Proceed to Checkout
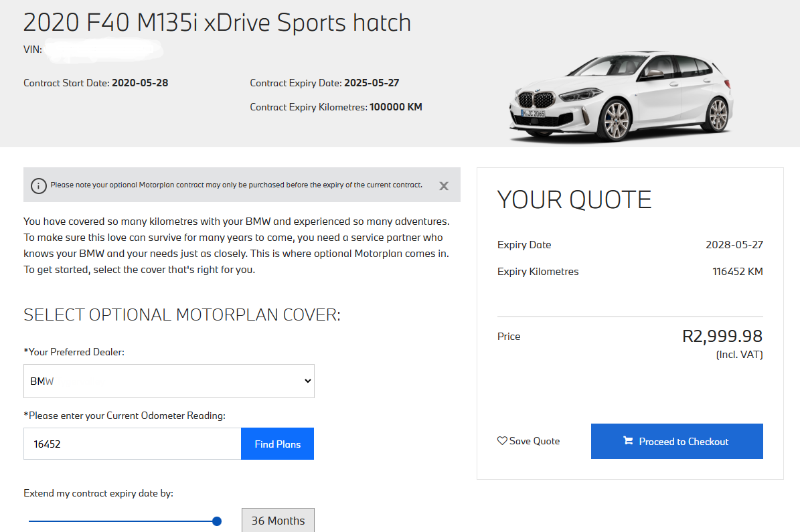The width and height of the screenshot is (800, 532). tap(677, 441)
